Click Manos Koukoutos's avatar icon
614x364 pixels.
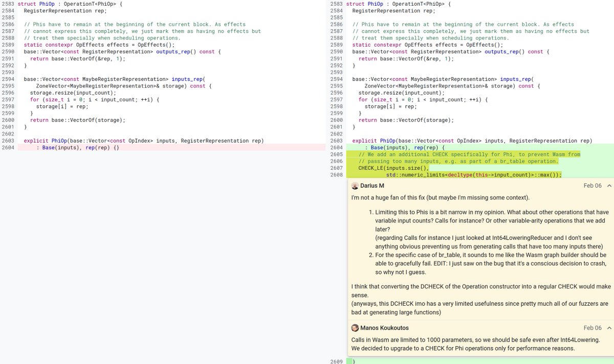tap(355, 328)
